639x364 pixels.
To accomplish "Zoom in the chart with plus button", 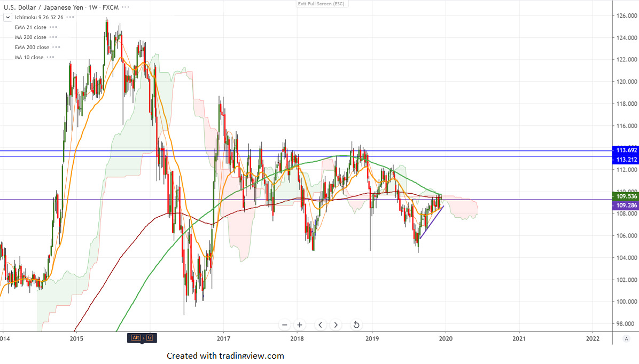I will (300, 325).
